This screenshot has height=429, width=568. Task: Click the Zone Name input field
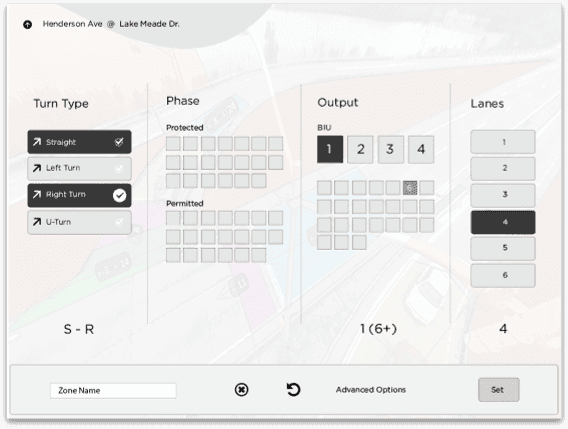tap(113, 391)
